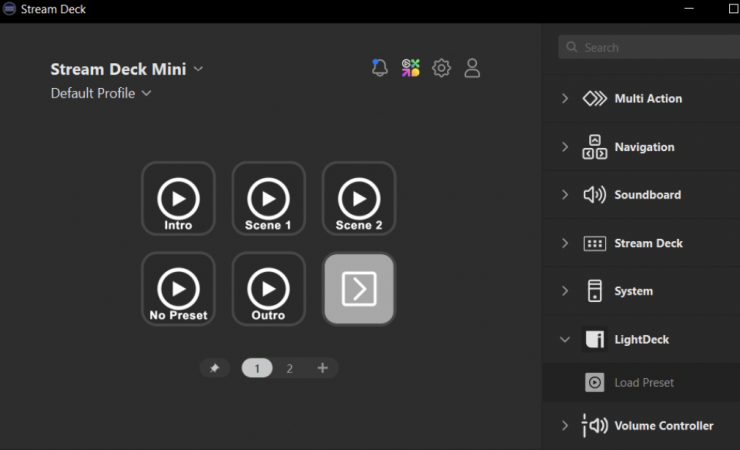Select the No Preset key
Image resolution: width=740 pixels, height=450 pixels.
tap(178, 289)
